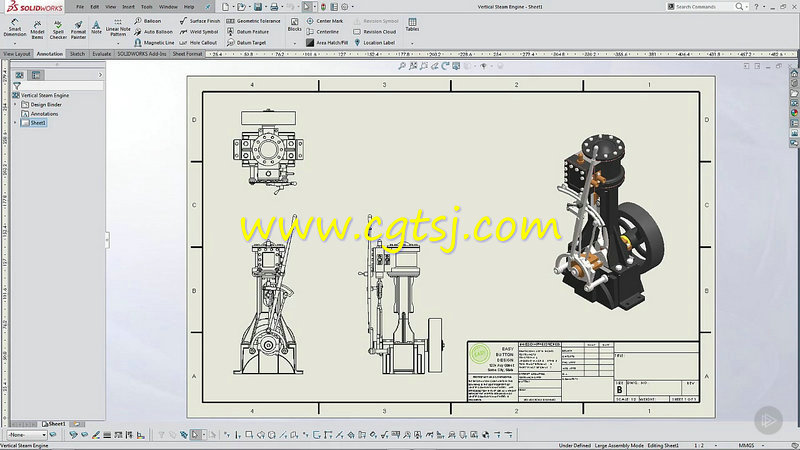Open the Blocks tool
This screenshot has width=800, height=450.
294,24
